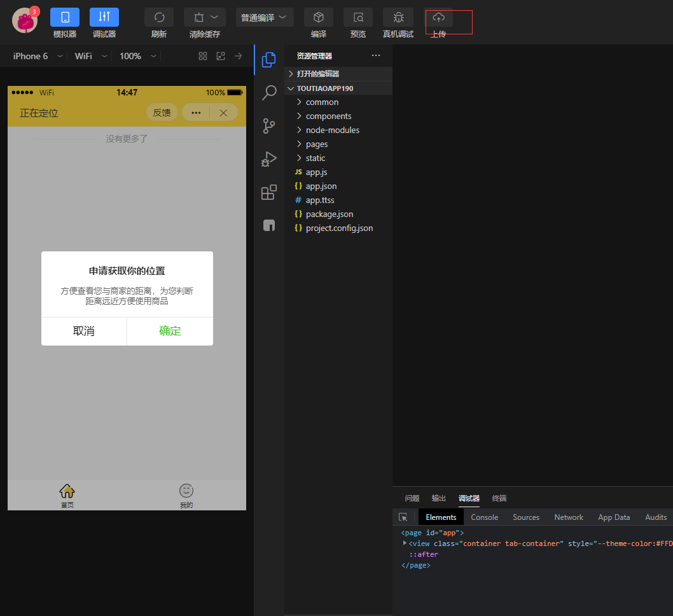Click the 反馈 feedback button in simulator
Viewport: 673px width, 616px height.
pyautogui.click(x=162, y=113)
